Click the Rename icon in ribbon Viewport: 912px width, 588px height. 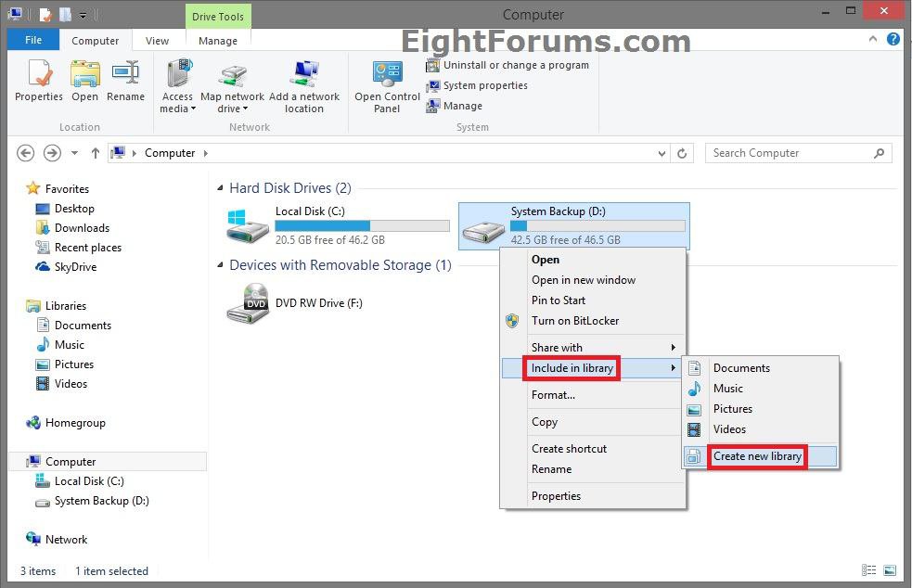point(125,81)
